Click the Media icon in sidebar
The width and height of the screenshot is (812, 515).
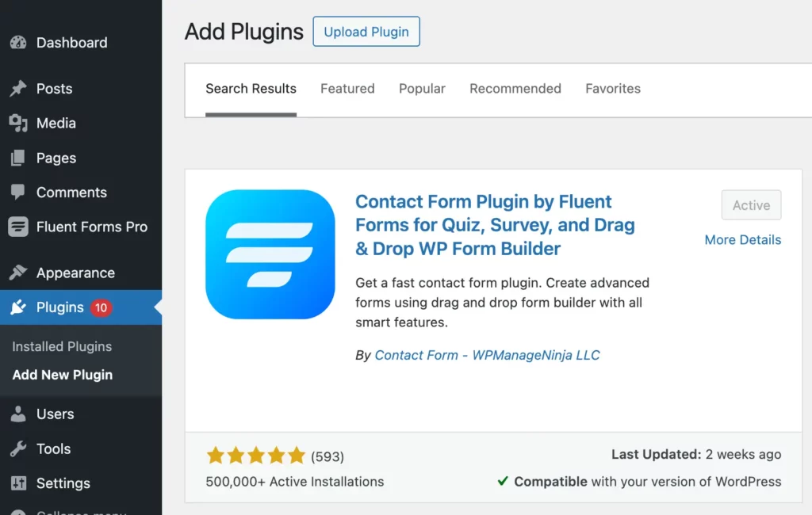point(18,123)
